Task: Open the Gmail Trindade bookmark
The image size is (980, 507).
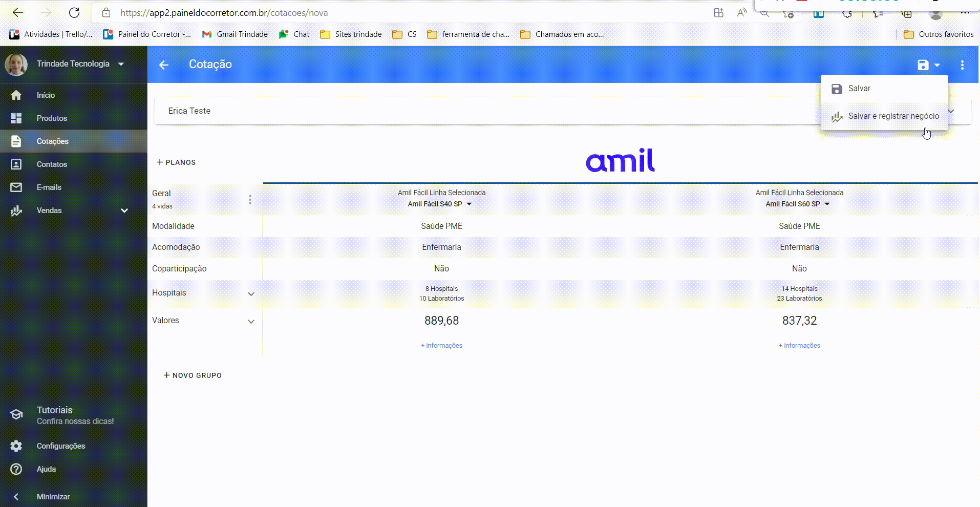Action: (235, 34)
